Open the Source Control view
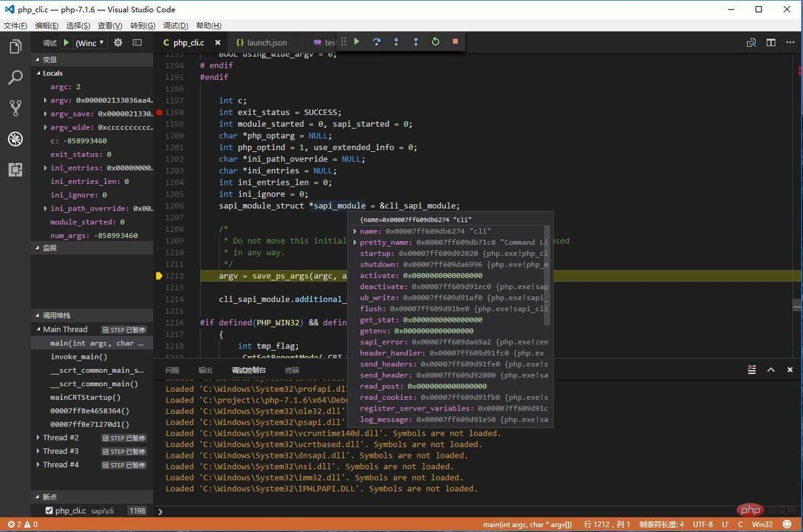The image size is (803, 532). point(15,108)
